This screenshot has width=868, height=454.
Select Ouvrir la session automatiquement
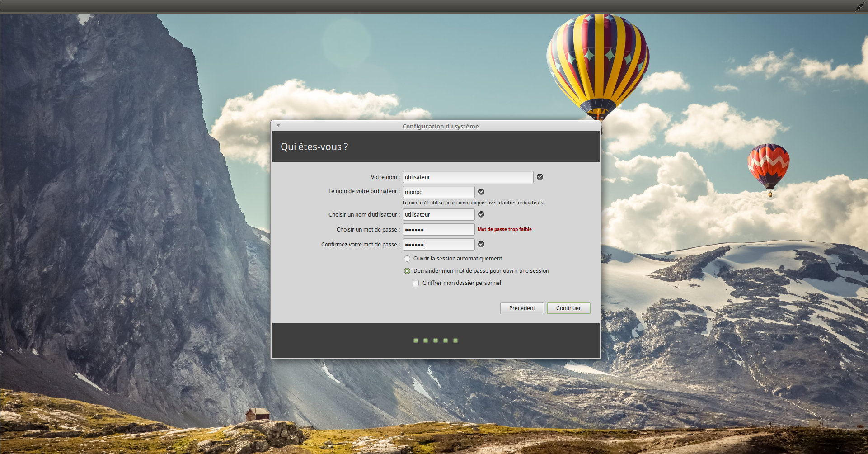pos(407,259)
